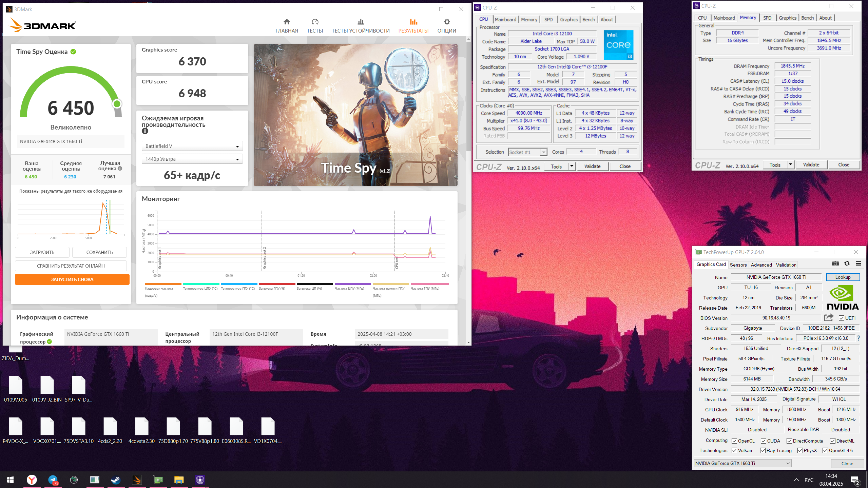Open the Socket #1 selection dropdown in CPU-Z
Image resolution: width=868 pixels, height=488 pixels.
[x=527, y=152]
